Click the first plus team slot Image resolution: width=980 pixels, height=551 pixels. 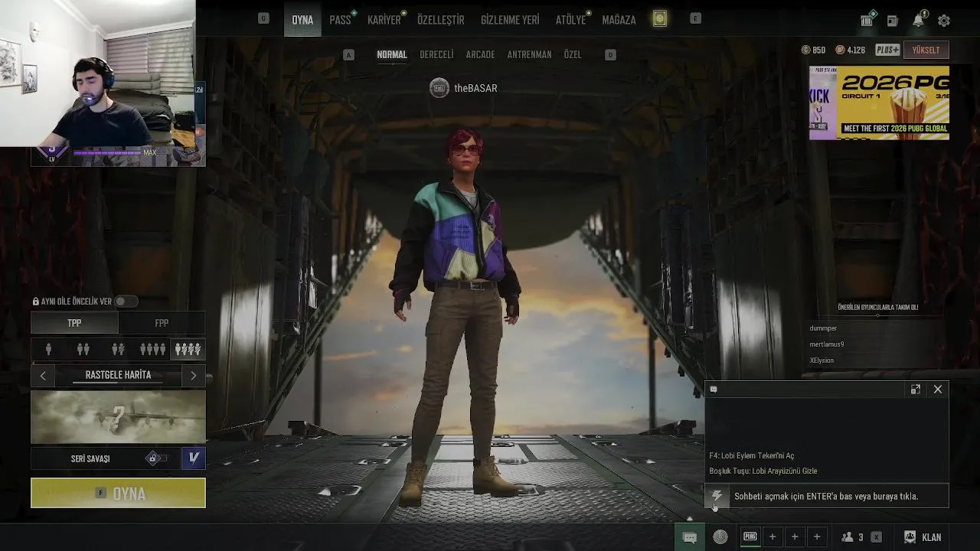773,537
